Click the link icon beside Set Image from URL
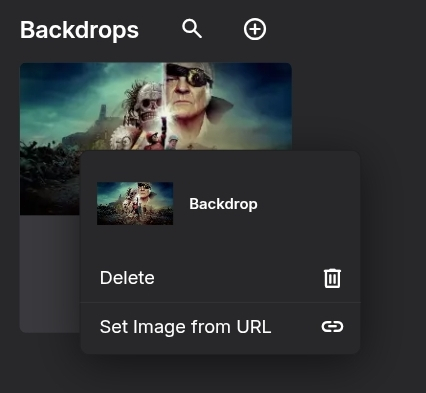426x393 pixels. [x=332, y=327]
